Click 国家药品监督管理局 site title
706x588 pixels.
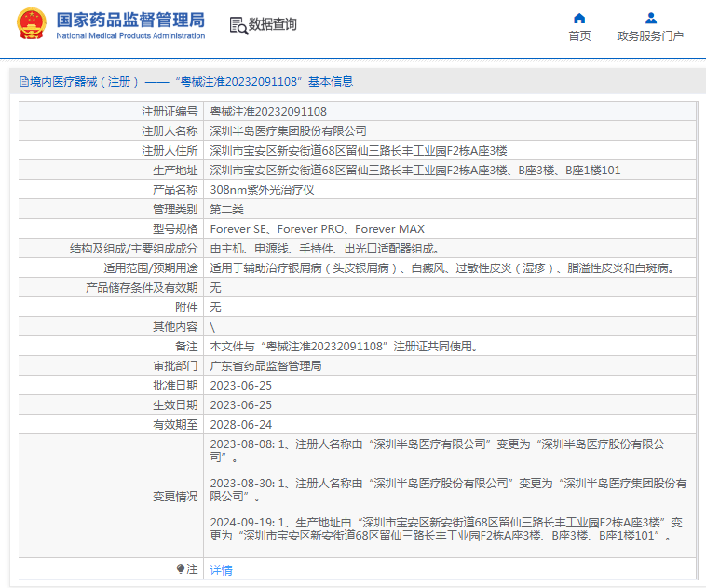coord(130,20)
